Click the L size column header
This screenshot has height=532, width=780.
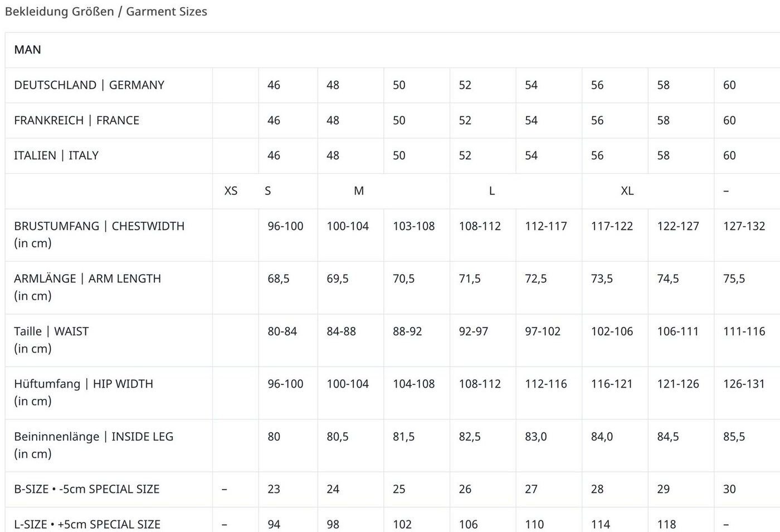tap(491, 191)
